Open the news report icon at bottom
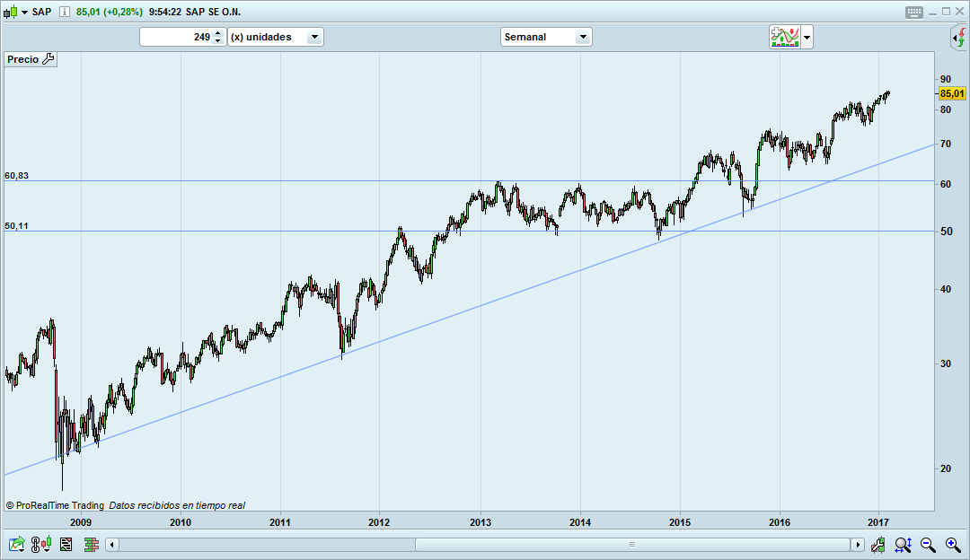This screenshot has height=560, width=970. coord(65,544)
